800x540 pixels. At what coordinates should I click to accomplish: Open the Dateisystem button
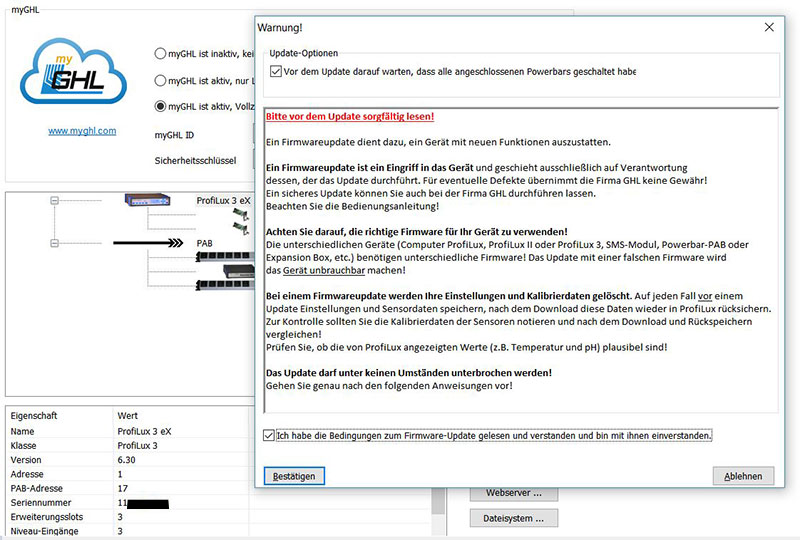(513, 518)
